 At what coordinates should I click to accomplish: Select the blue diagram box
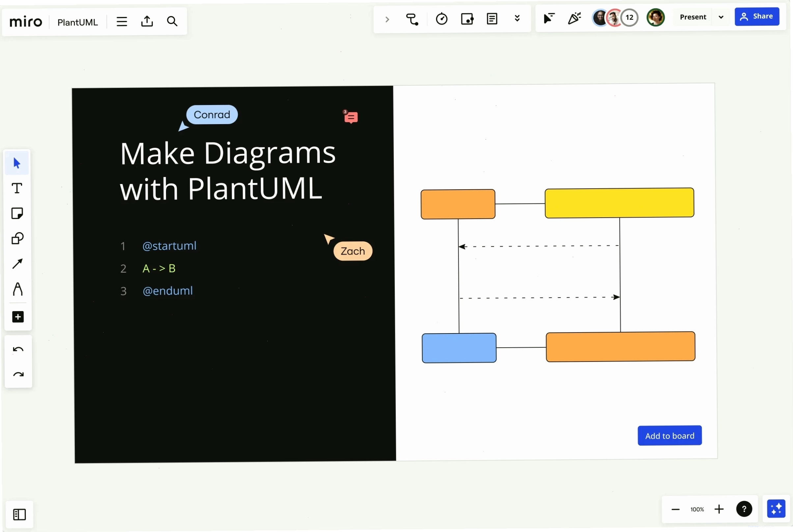(458, 348)
